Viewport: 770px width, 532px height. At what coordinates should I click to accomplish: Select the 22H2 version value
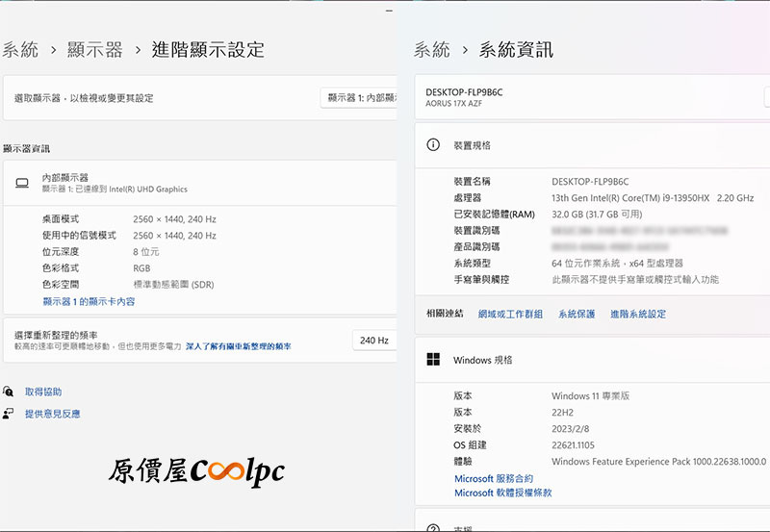coord(562,413)
